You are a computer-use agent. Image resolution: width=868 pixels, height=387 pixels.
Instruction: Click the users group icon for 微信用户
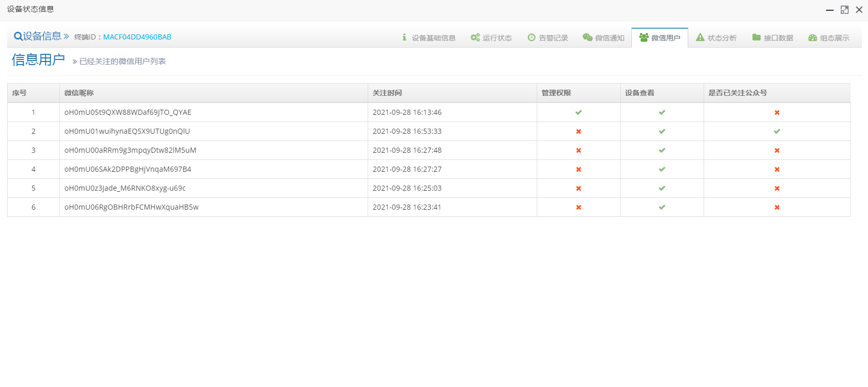(644, 37)
